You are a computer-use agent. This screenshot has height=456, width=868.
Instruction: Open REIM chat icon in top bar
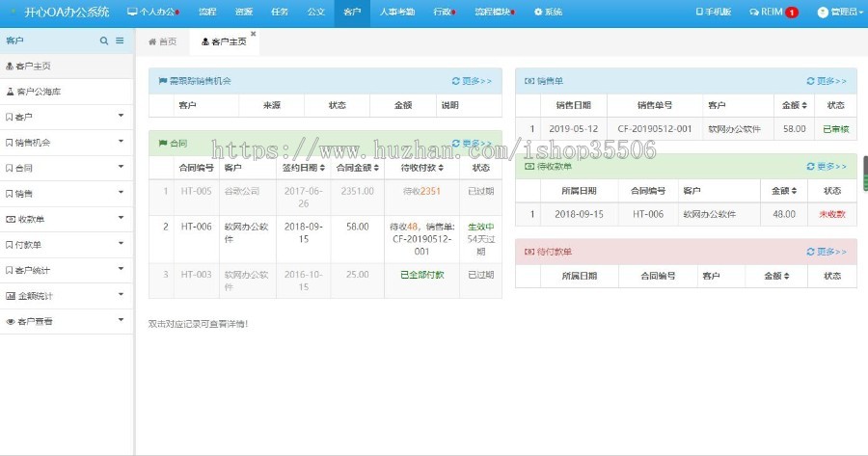point(754,12)
